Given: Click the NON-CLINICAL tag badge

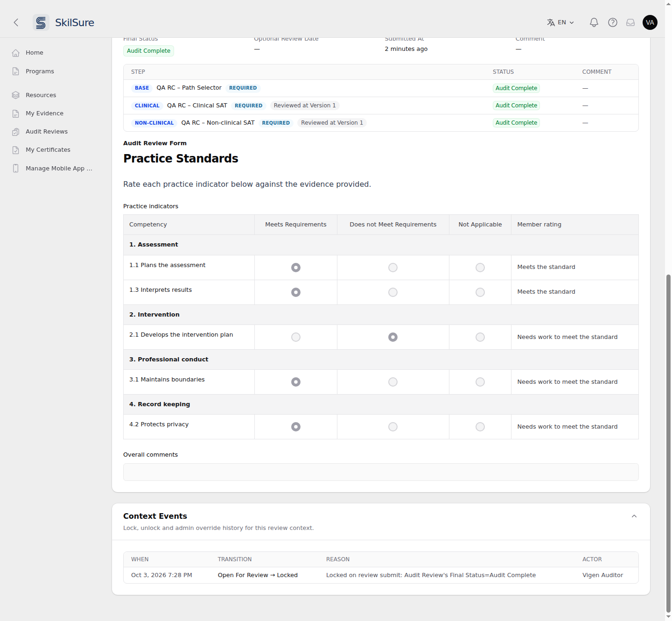Looking at the screenshot, I should (154, 123).
